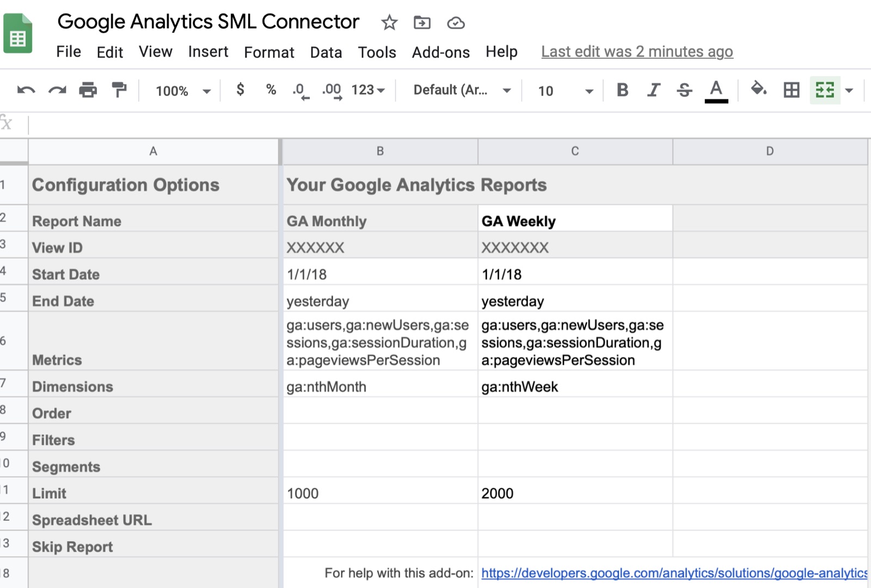Open the Help menu
Screen dimensions: 871x588
coord(501,52)
